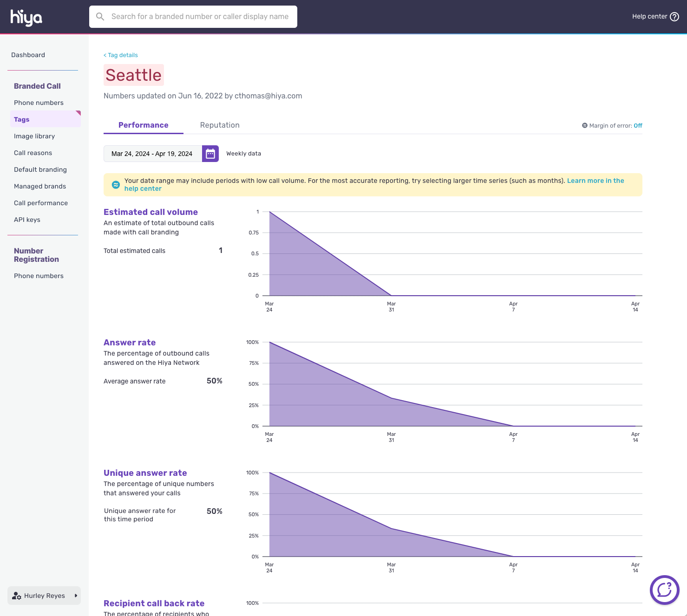This screenshot has height=616, width=687.
Task: Open the calendar date picker
Action: point(210,154)
